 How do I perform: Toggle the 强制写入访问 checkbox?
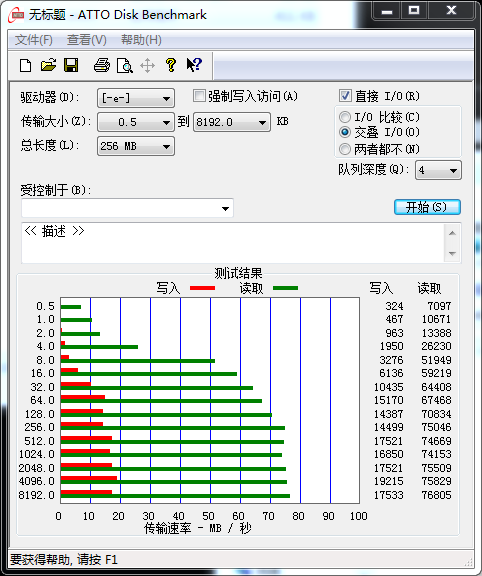click(199, 96)
